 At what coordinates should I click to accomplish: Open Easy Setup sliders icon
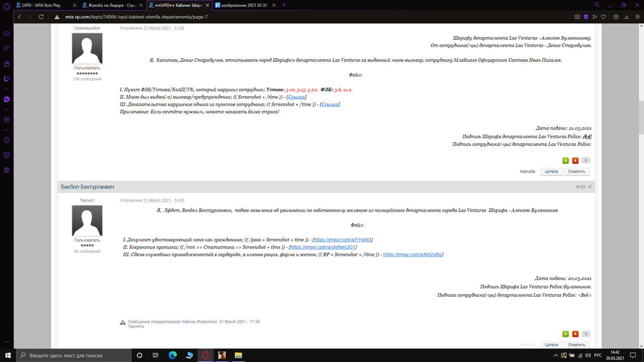638,17
